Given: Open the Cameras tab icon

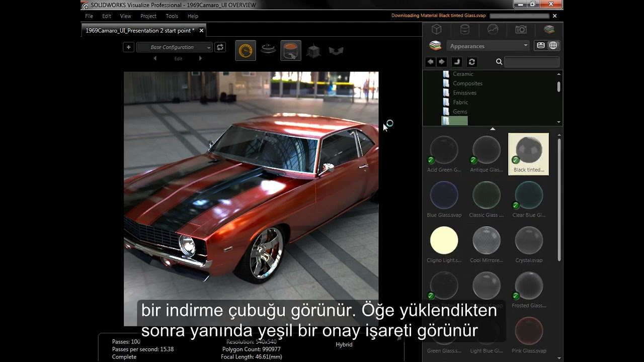Looking at the screenshot, I should (x=521, y=30).
